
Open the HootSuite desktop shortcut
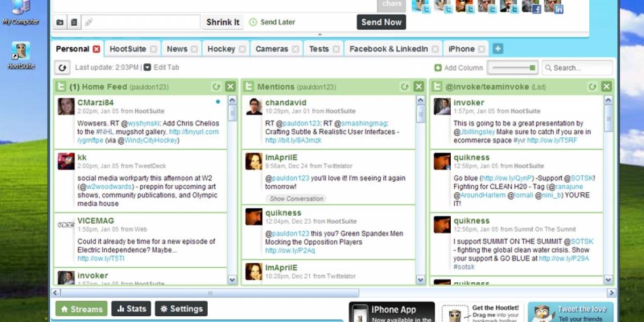(21, 55)
